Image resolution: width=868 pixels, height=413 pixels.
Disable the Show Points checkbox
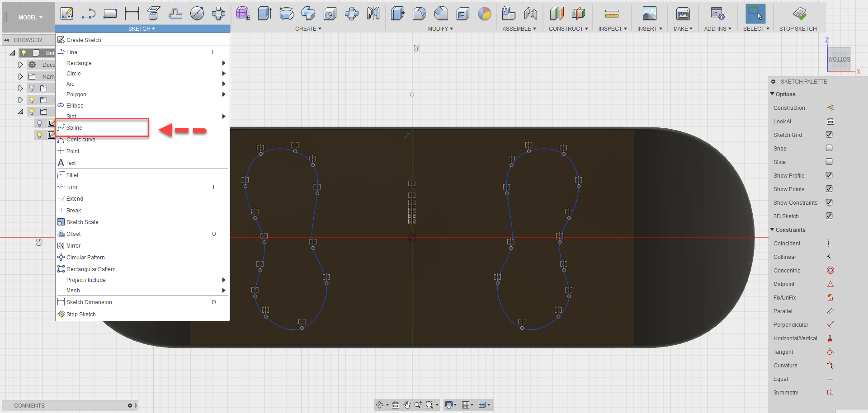[x=829, y=189]
